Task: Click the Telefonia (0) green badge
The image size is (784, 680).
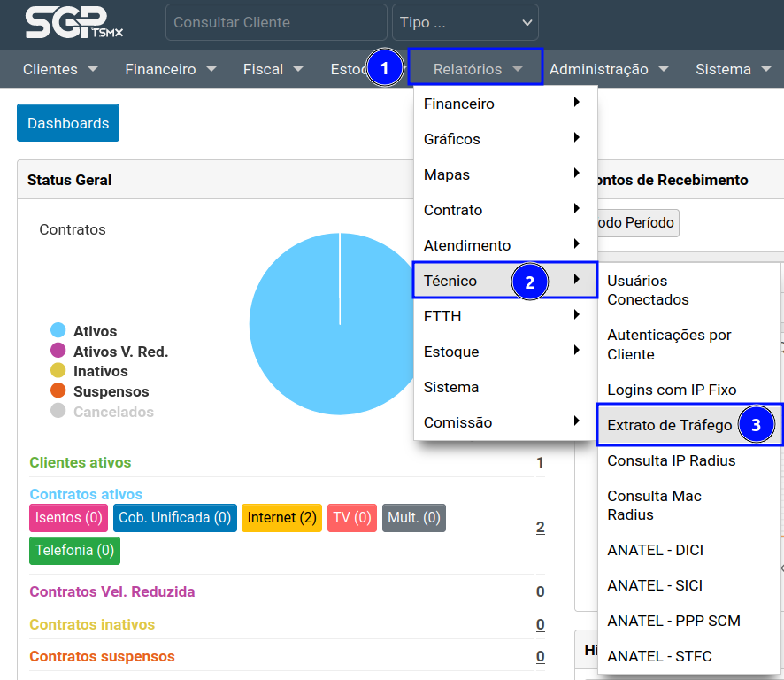Action: [74, 550]
